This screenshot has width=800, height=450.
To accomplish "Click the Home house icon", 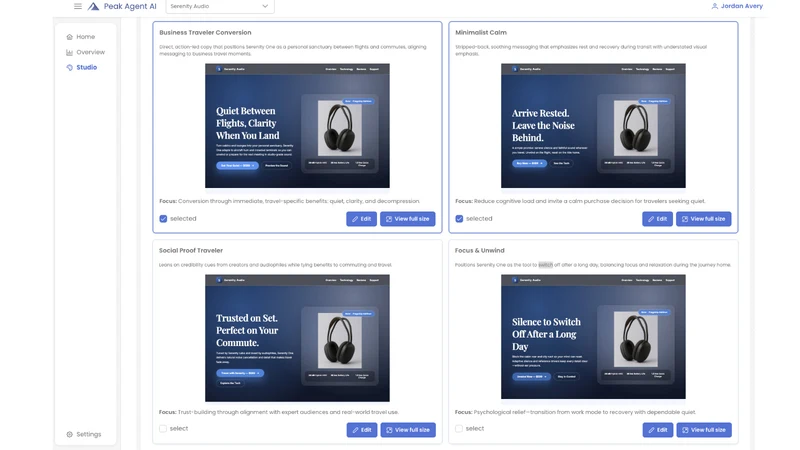I will click(69, 37).
